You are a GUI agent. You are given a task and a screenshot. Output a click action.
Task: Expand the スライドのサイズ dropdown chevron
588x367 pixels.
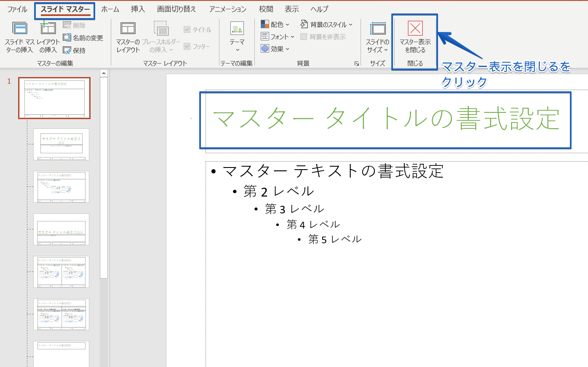386,50
